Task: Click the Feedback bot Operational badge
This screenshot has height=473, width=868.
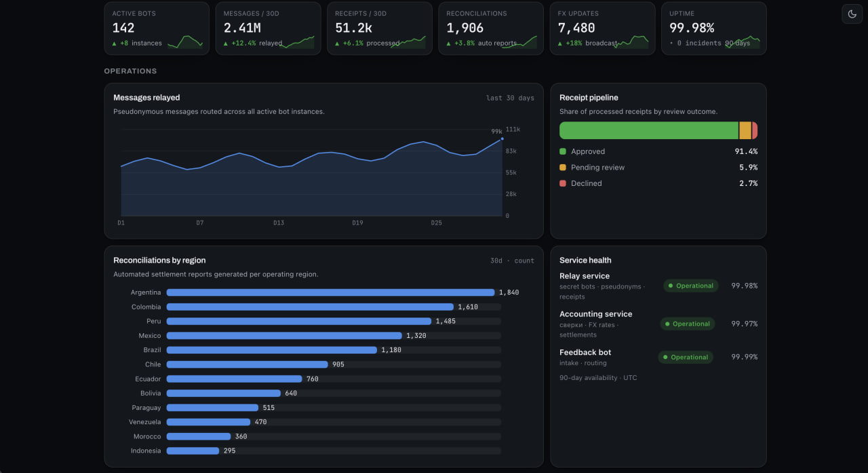Action: (x=686, y=357)
